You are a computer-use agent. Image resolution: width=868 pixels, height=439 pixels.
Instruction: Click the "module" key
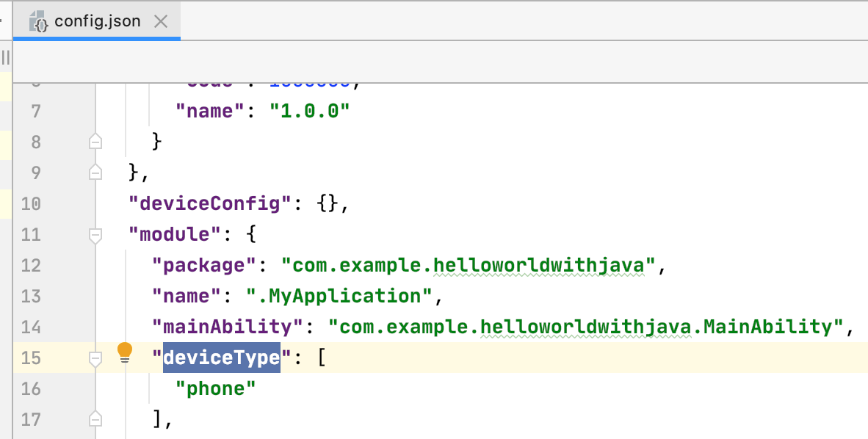(x=175, y=234)
